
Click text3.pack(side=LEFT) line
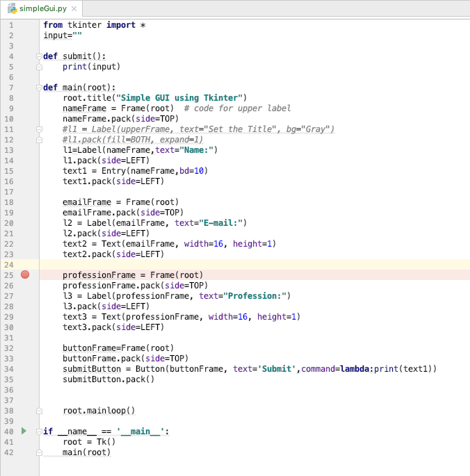click(113, 327)
